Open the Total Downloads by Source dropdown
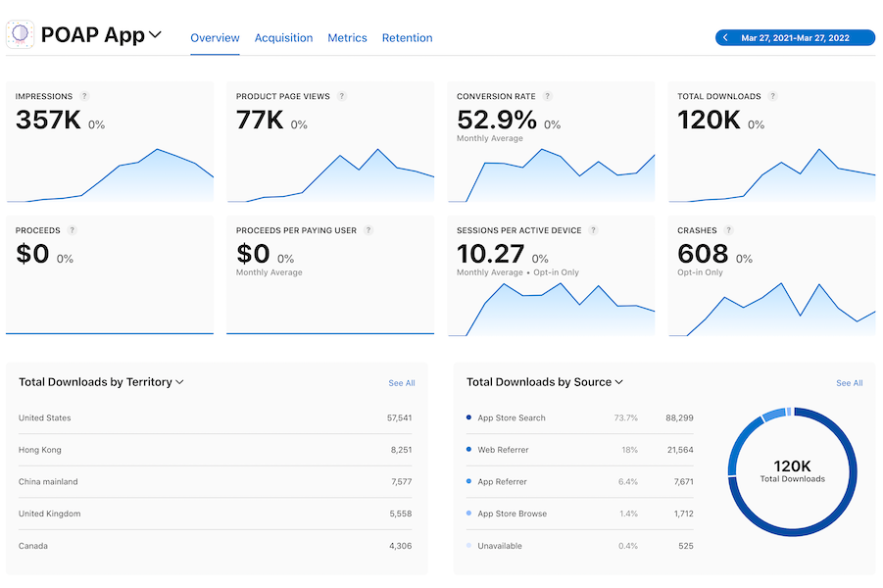Image resolution: width=883 pixels, height=588 pixels. [545, 382]
